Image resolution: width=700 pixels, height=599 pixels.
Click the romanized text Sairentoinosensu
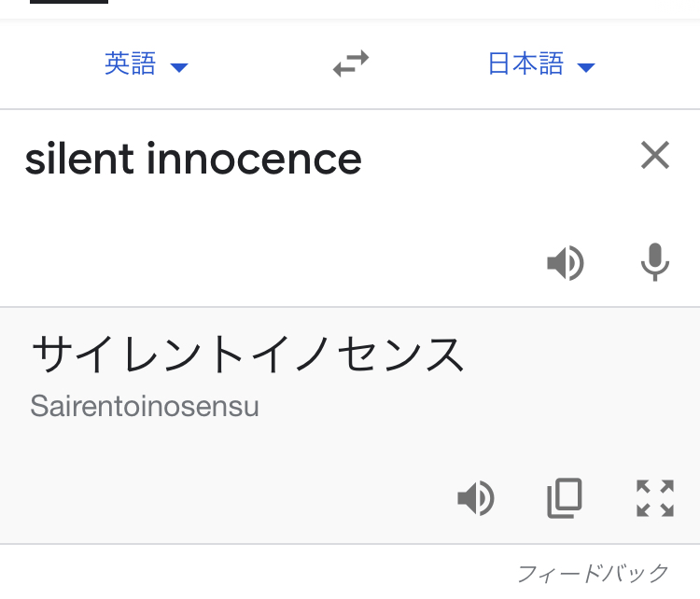(x=145, y=407)
